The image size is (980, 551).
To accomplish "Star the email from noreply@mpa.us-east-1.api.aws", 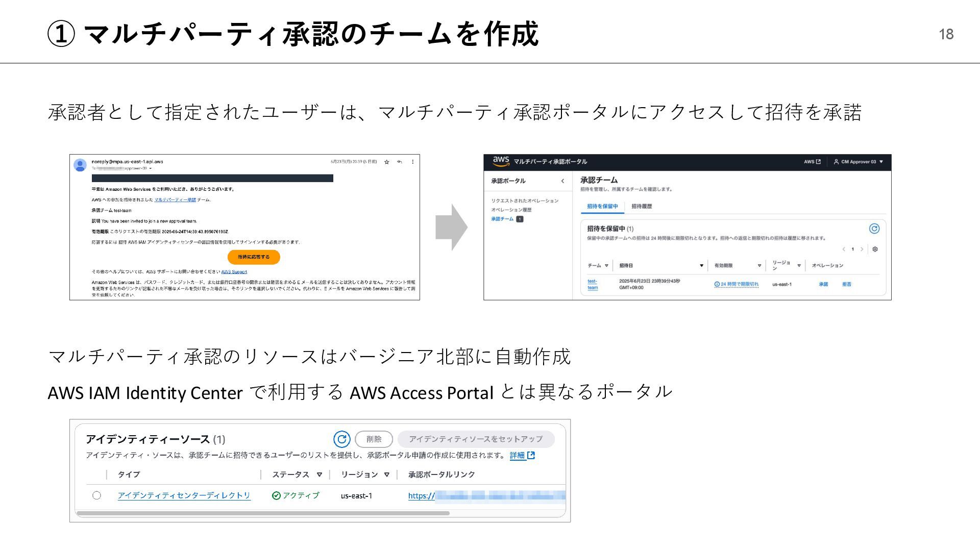I will tap(386, 162).
